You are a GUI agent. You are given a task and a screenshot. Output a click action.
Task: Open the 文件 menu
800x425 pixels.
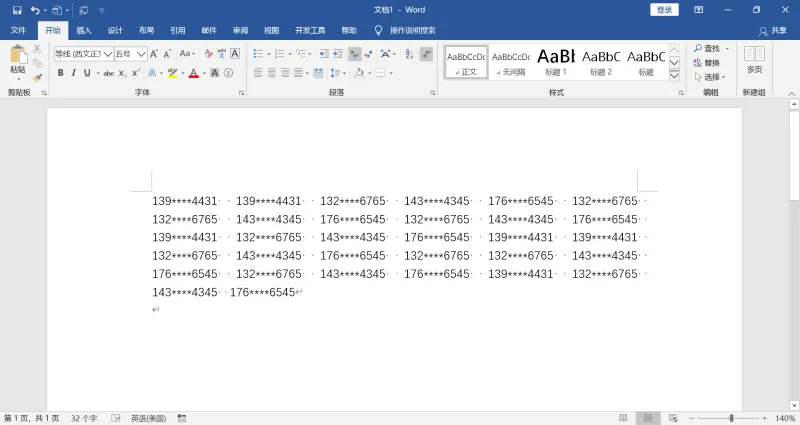18,31
